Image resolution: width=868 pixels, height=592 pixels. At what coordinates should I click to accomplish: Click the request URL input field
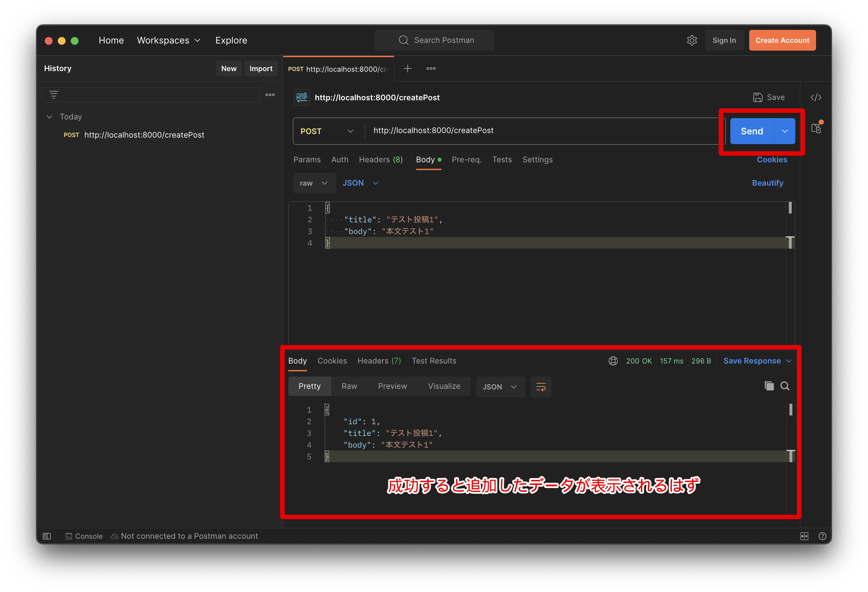543,131
